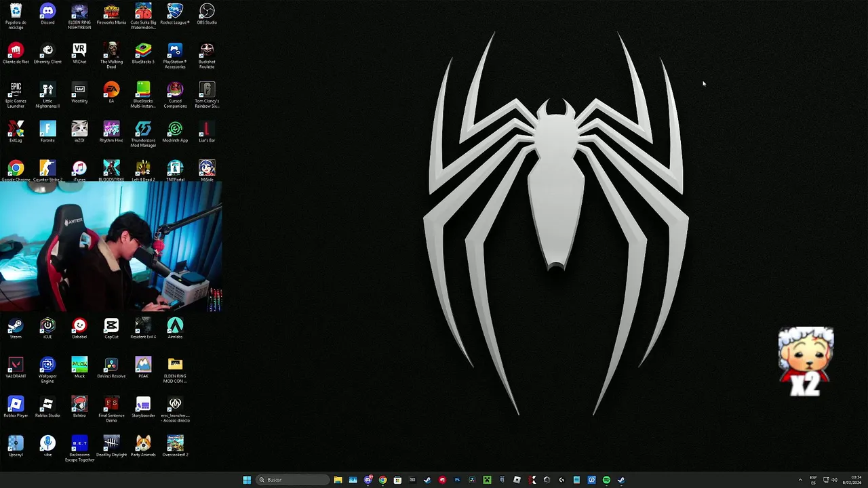
Task: Select the DaVinci Resolve shortcut
Action: pos(111,368)
